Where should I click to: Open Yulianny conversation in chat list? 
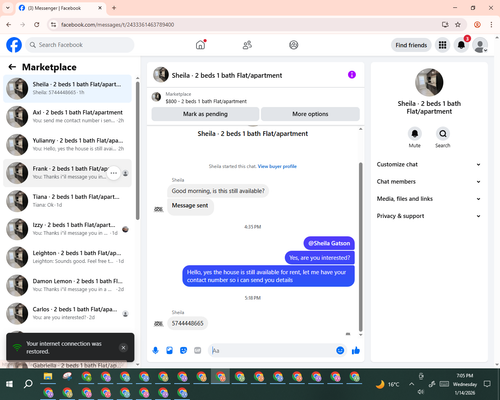tap(67, 145)
